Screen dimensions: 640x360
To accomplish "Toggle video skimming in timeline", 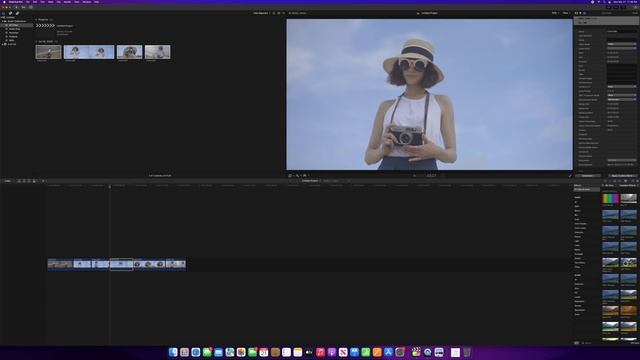I will point(605,181).
